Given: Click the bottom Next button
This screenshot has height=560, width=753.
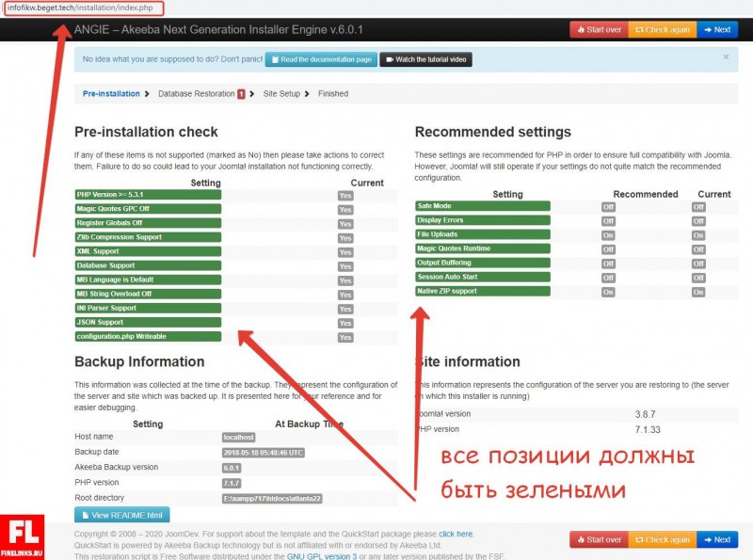Looking at the screenshot, I should (x=717, y=540).
